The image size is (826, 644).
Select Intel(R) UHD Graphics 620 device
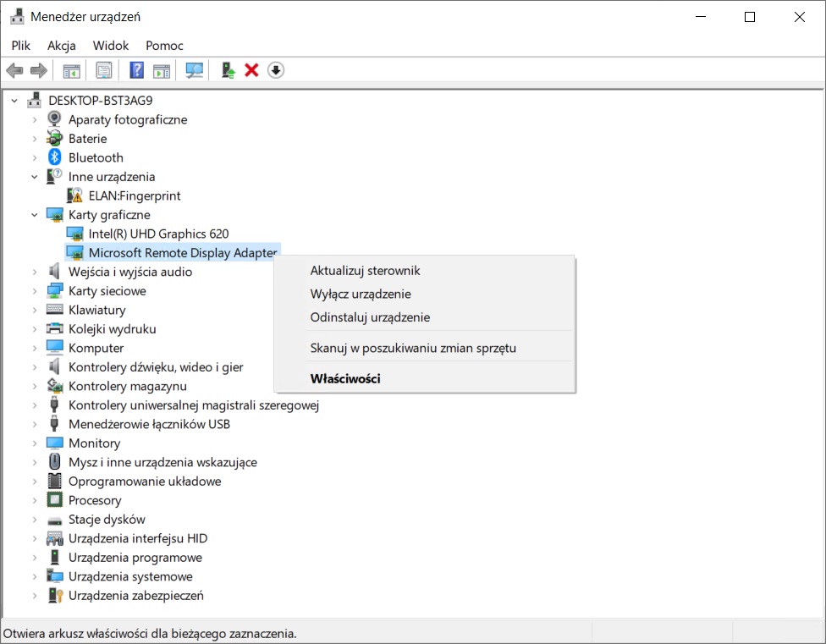[x=158, y=234]
